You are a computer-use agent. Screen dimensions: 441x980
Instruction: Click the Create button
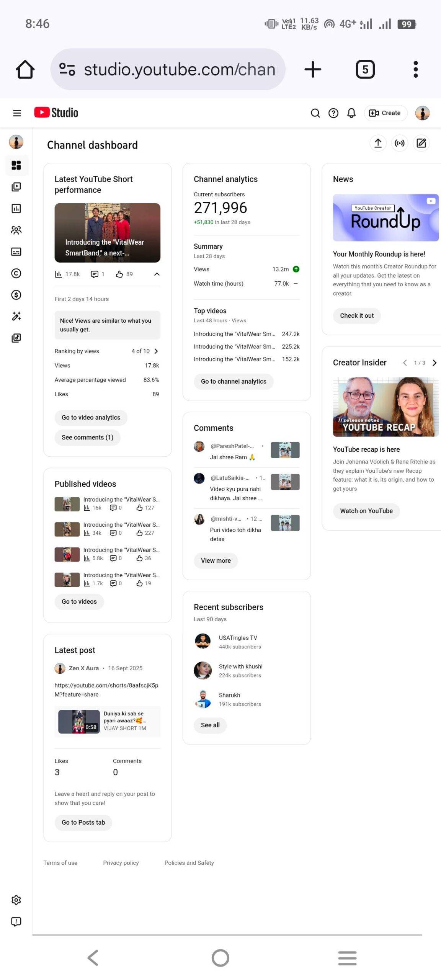click(385, 113)
